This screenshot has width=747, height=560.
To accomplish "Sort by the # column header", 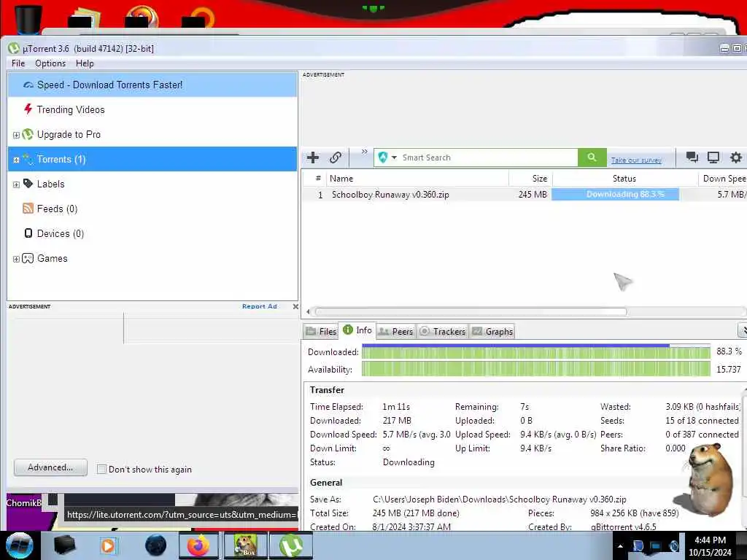I will tap(314, 179).
